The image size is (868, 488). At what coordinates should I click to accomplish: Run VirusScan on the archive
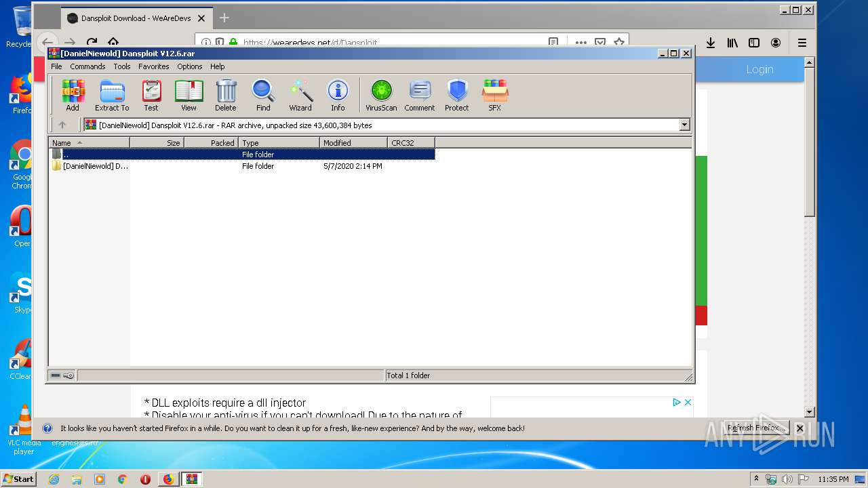pos(381,96)
